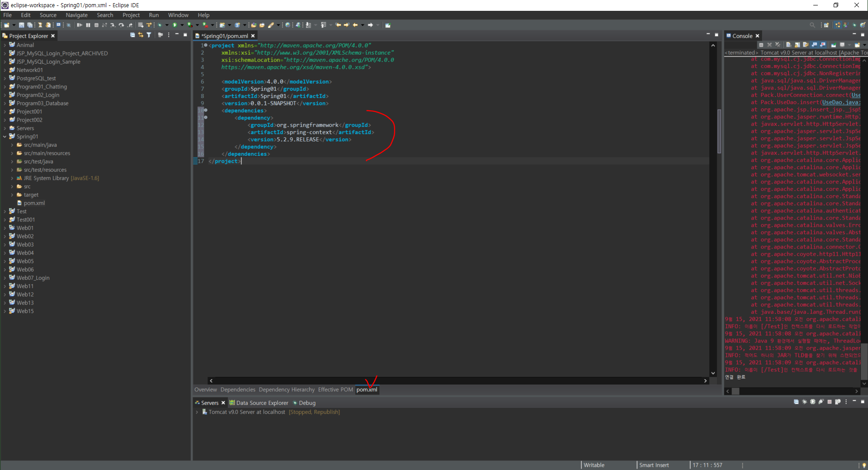
Task: Click the Console horizontal scrollbar thumb
Action: pos(736,391)
